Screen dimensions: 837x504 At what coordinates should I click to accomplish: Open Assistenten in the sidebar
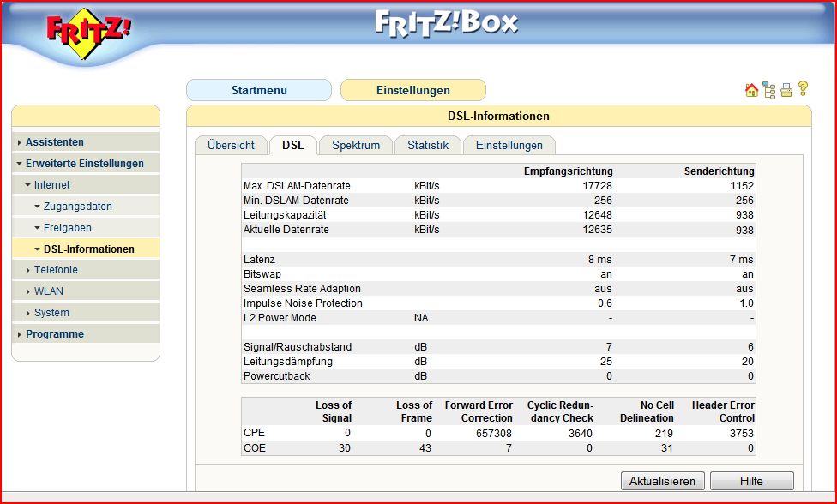click(54, 142)
